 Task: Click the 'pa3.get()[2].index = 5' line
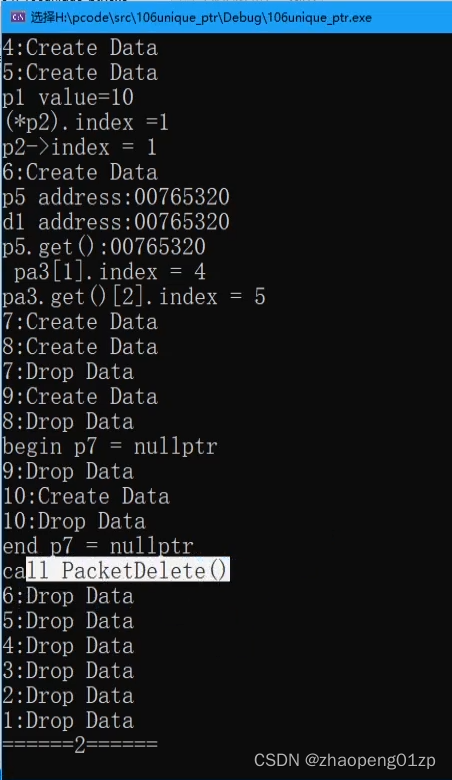[134, 297]
